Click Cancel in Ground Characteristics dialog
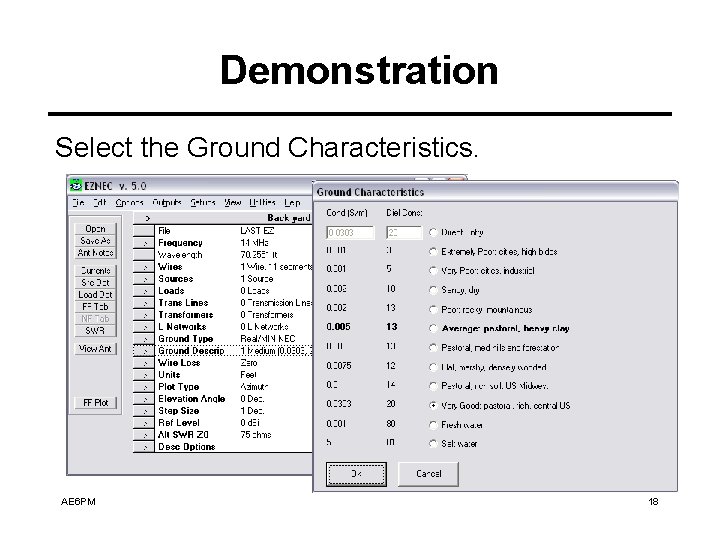Viewport: 720px width, 540px height. [428, 474]
